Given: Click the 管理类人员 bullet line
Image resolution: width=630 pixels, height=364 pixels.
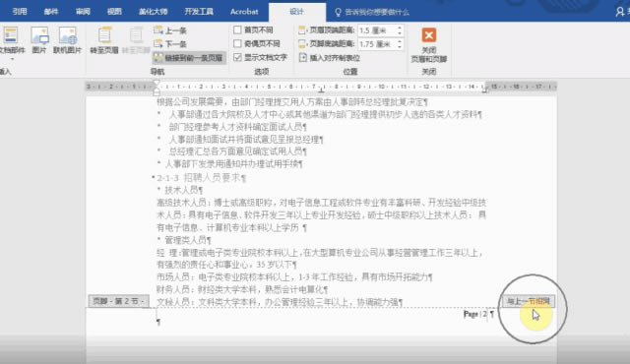Looking at the screenshot, I should [x=187, y=240].
